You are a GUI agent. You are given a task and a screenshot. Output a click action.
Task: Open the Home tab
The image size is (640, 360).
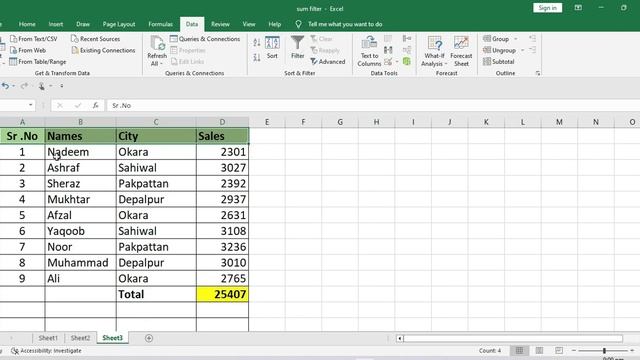pyautogui.click(x=27, y=24)
